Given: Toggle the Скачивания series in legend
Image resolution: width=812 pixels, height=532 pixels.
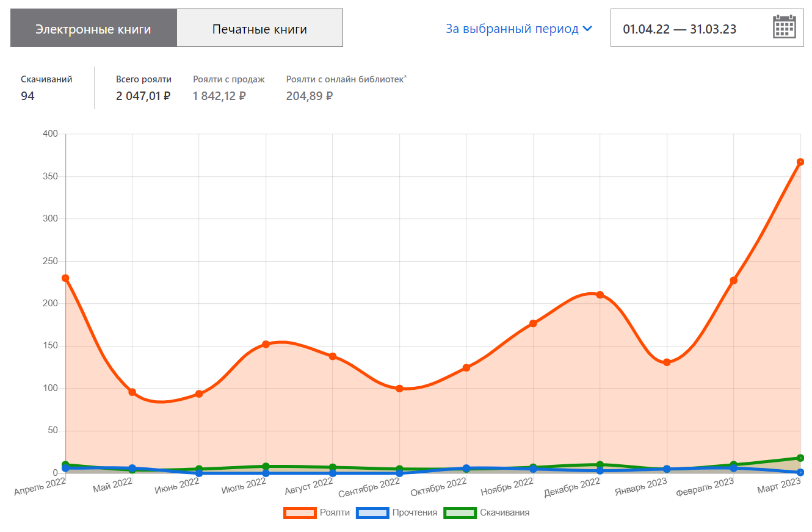Looking at the screenshot, I should click(x=504, y=512).
